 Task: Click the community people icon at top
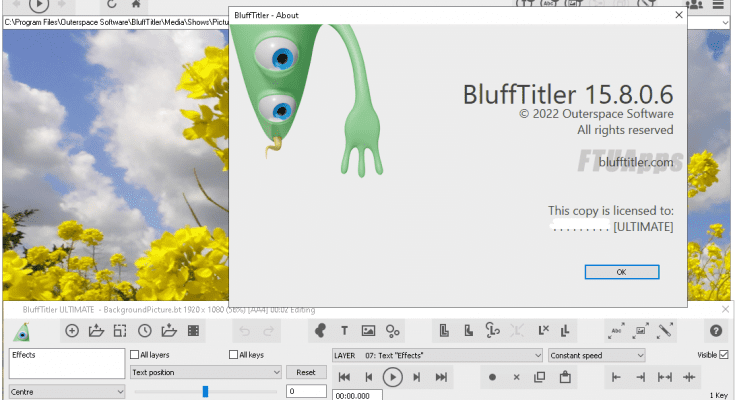694,5
